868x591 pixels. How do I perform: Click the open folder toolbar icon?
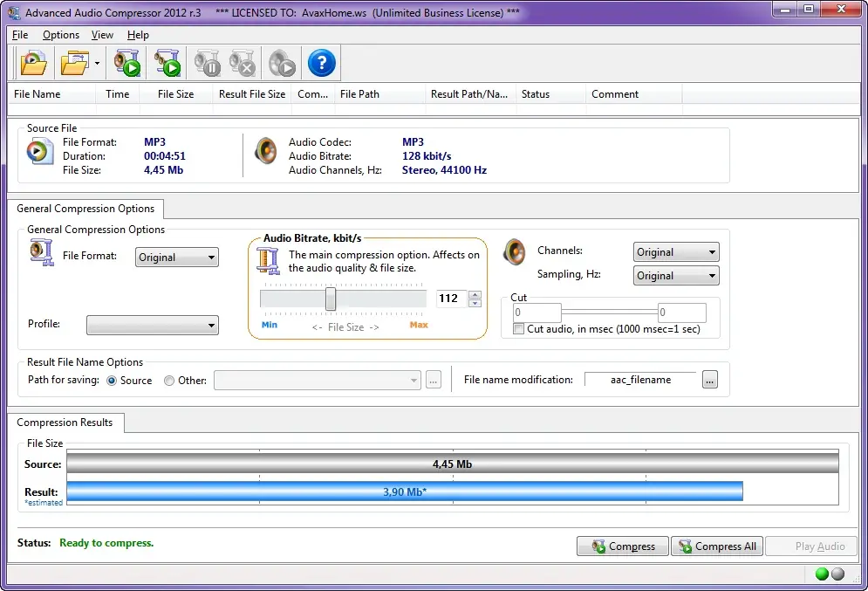75,63
